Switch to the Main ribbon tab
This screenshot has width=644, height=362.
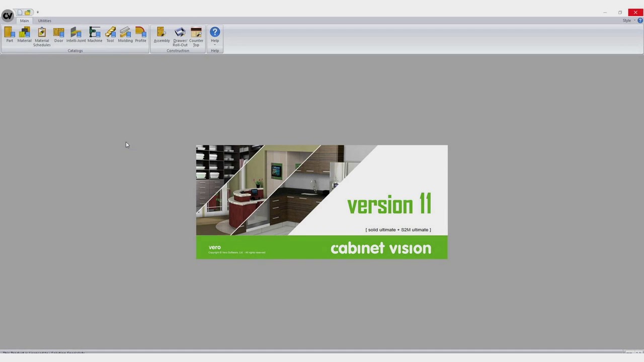[x=24, y=21]
